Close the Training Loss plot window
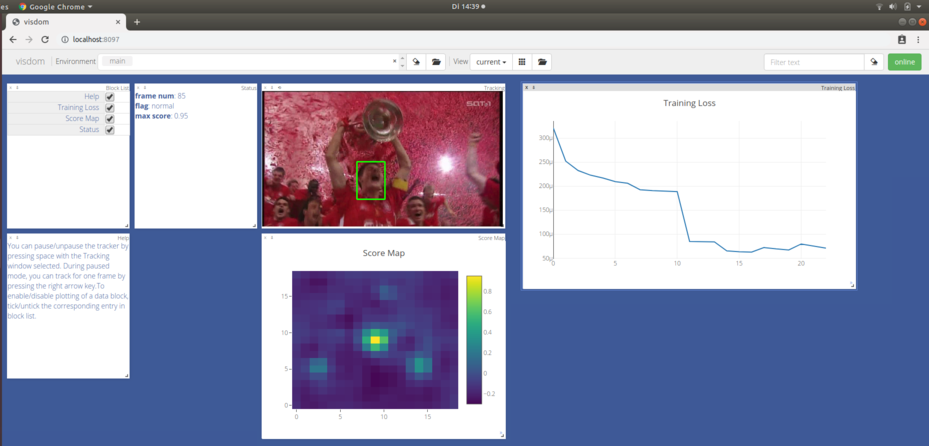Image resolution: width=929 pixels, height=446 pixels. [x=527, y=88]
